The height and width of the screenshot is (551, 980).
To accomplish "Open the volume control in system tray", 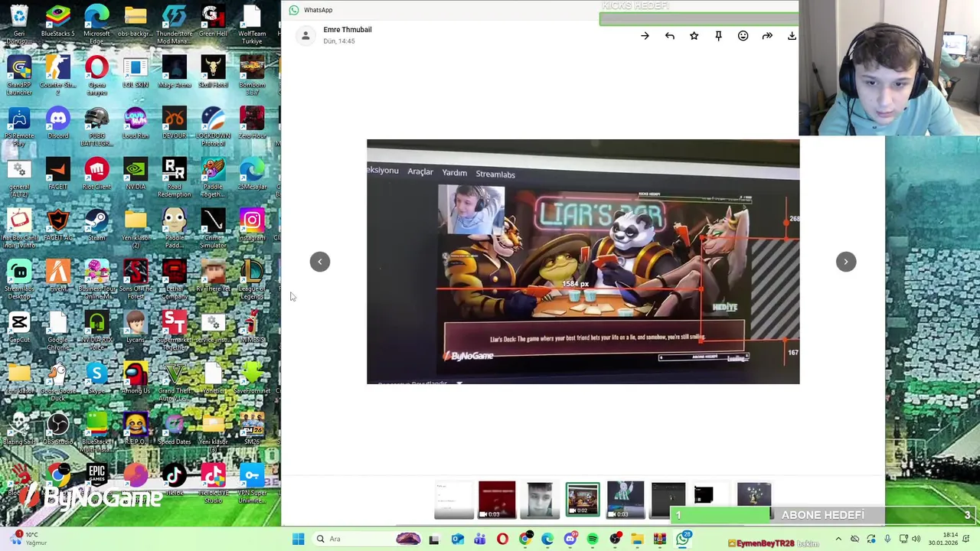I will tap(916, 539).
